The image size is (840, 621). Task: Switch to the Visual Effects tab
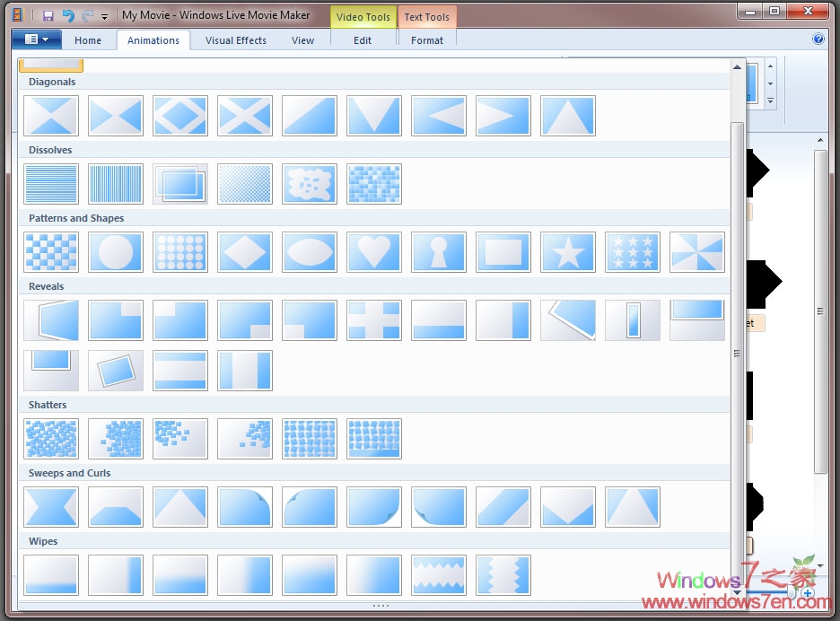click(236, 39)
